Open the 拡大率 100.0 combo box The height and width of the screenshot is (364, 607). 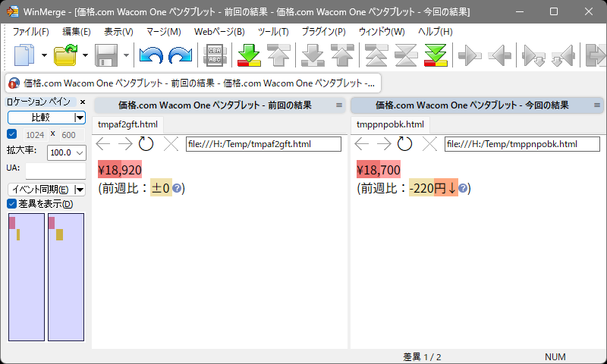[x=66, y=152]
